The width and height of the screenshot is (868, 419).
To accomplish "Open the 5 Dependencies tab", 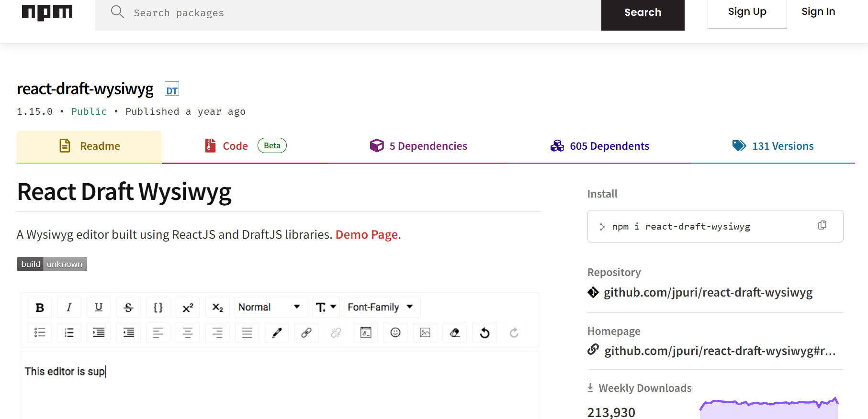I will point(418,146).
